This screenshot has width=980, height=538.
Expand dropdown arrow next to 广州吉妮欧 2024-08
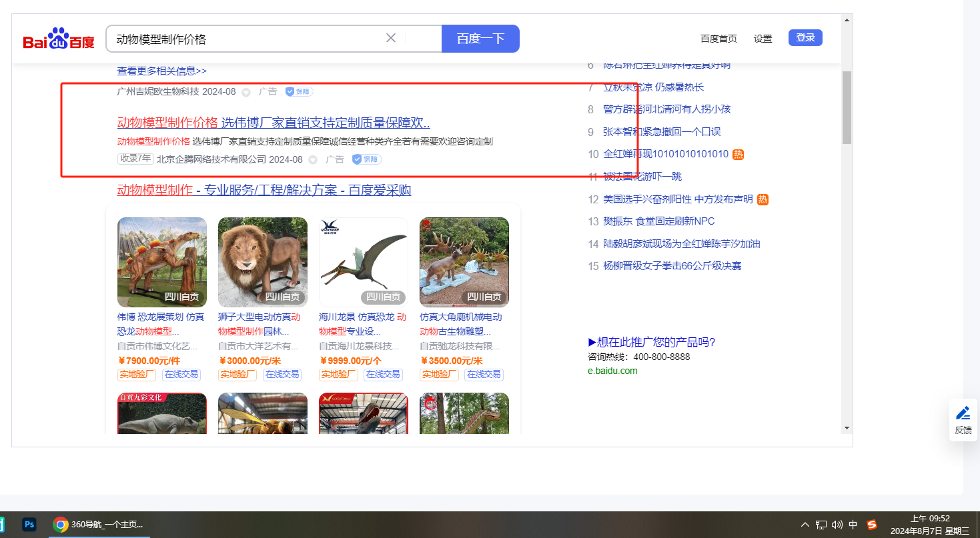(246, 92)
